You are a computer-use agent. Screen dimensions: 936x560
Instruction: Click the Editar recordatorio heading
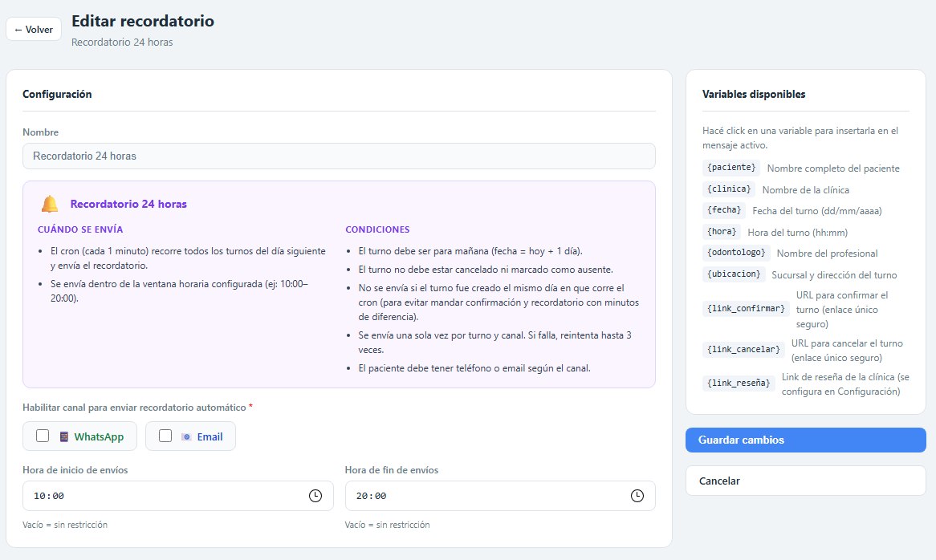143,21
